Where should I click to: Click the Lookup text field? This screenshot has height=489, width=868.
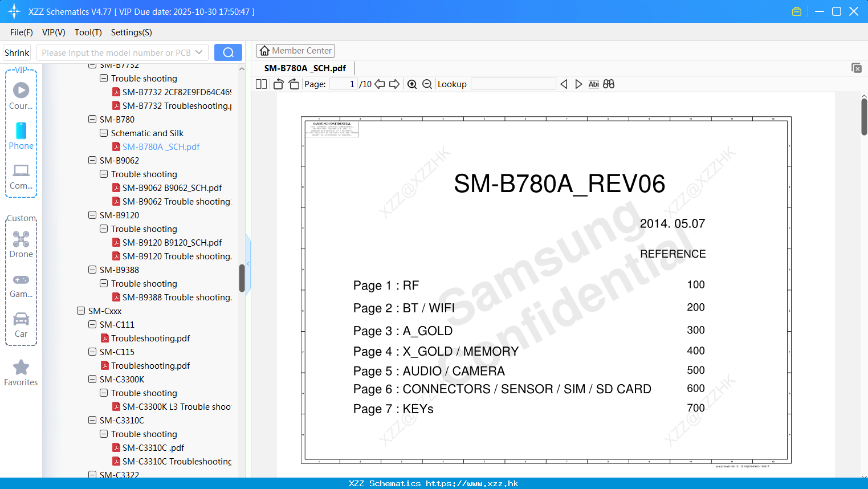click(514, 84)
